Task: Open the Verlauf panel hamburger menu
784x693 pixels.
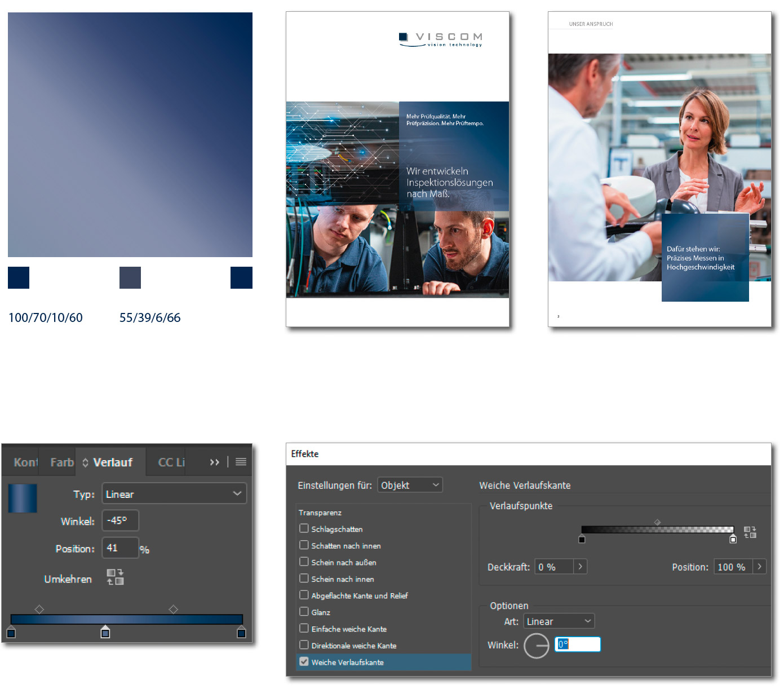Action: point(241,462)
